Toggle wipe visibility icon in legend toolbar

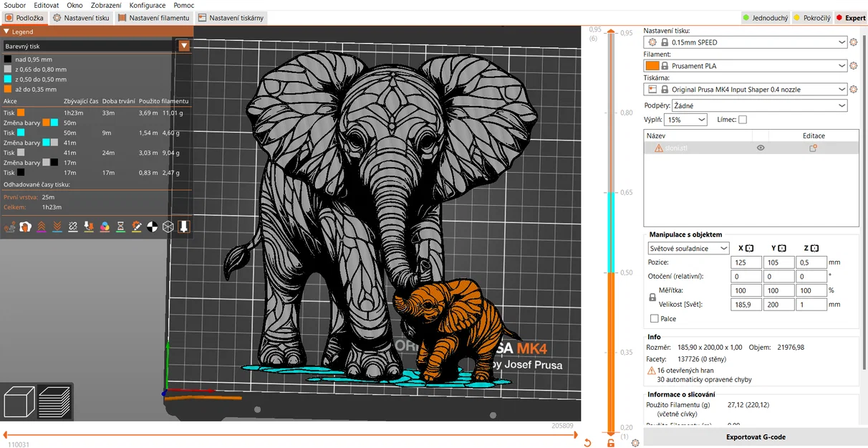coord(25,227)
